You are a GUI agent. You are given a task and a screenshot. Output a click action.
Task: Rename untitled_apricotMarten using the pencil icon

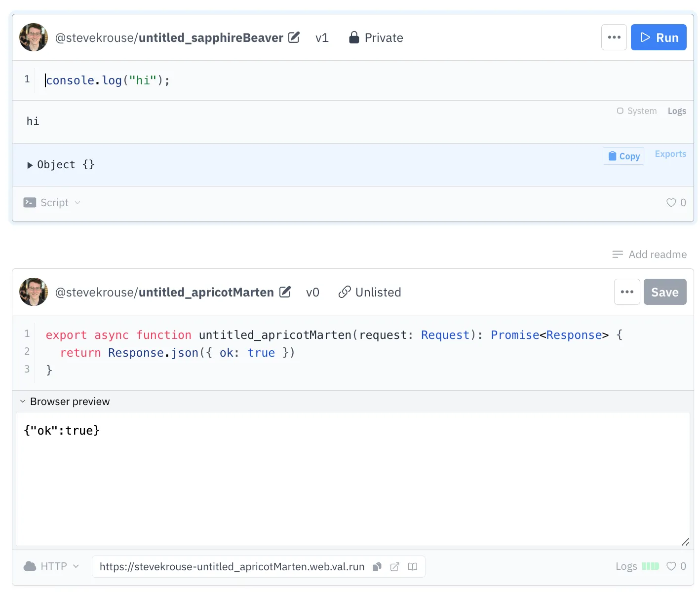[x=285, y=292]
